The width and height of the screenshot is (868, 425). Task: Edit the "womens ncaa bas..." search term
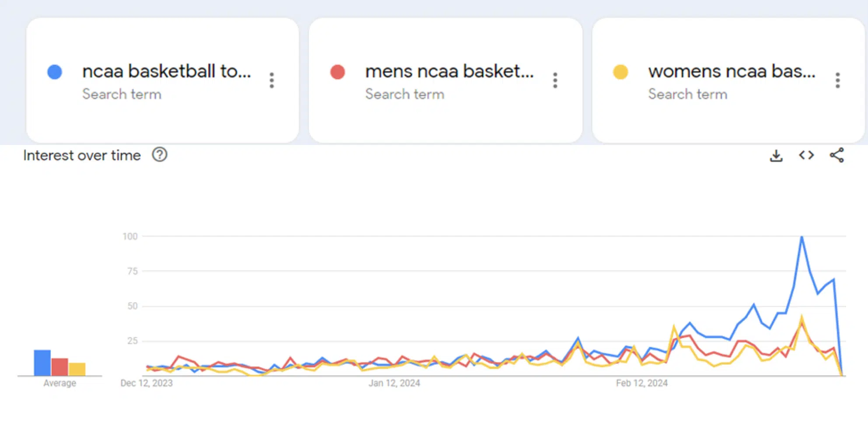pos(732,71)
